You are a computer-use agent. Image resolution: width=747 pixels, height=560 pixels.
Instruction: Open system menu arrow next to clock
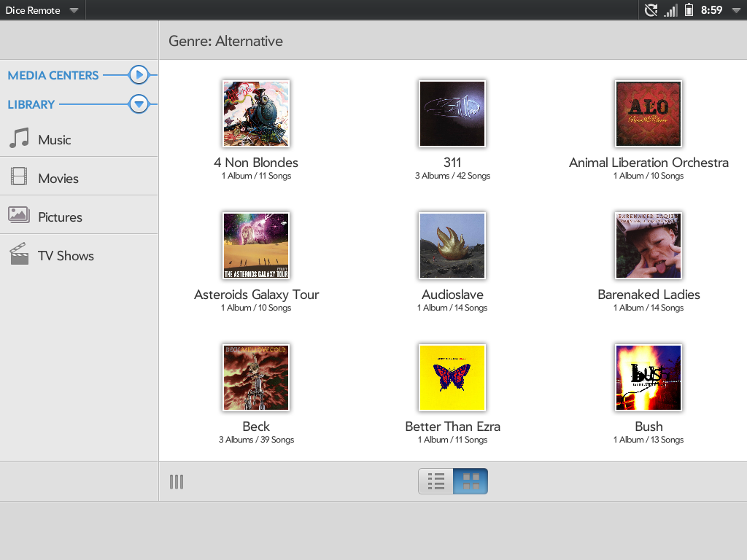[735, 10]
